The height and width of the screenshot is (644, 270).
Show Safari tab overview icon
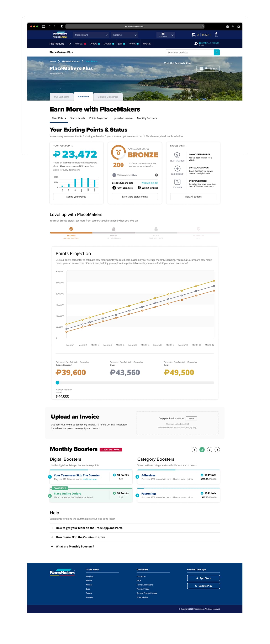pyautogui.click(x=238, y=26)
